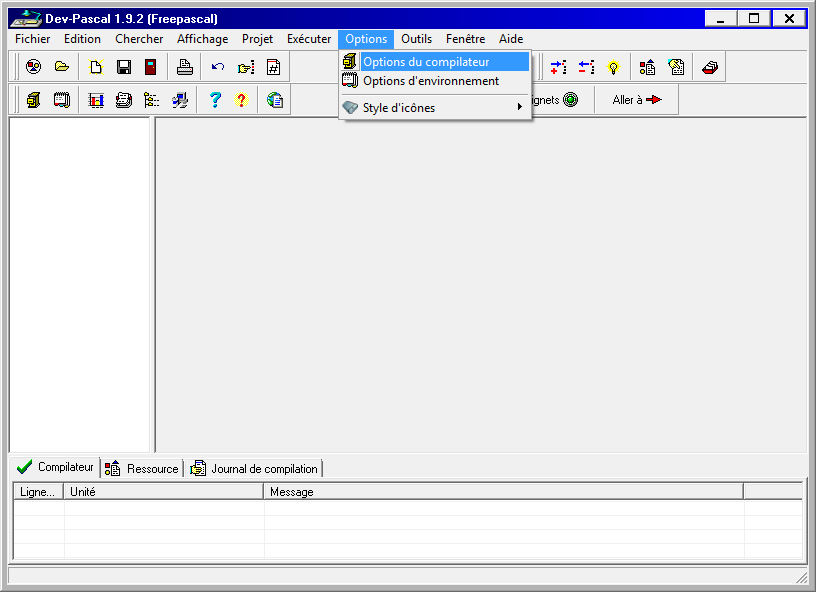Image resolution: width=816 pixels, height=592 pixels.
Task: Click the red door icon
Action: pyautogui.click(x=150, y=67)
